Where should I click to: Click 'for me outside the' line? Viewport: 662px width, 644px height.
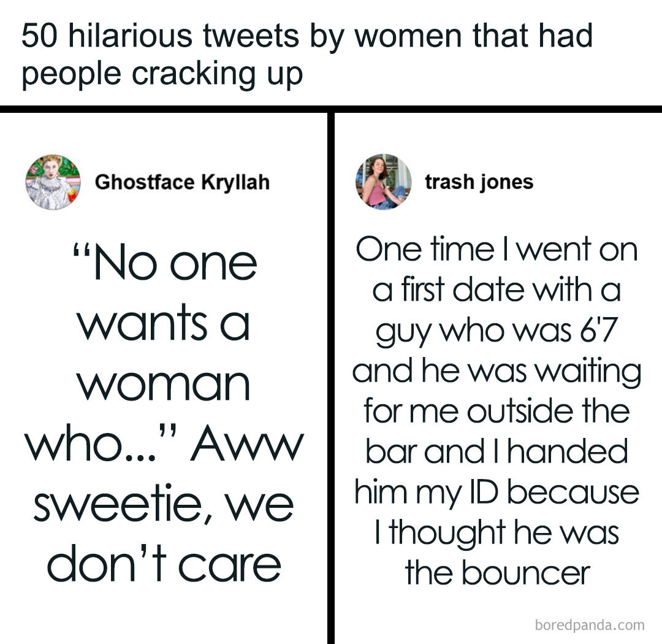(496, 411)
